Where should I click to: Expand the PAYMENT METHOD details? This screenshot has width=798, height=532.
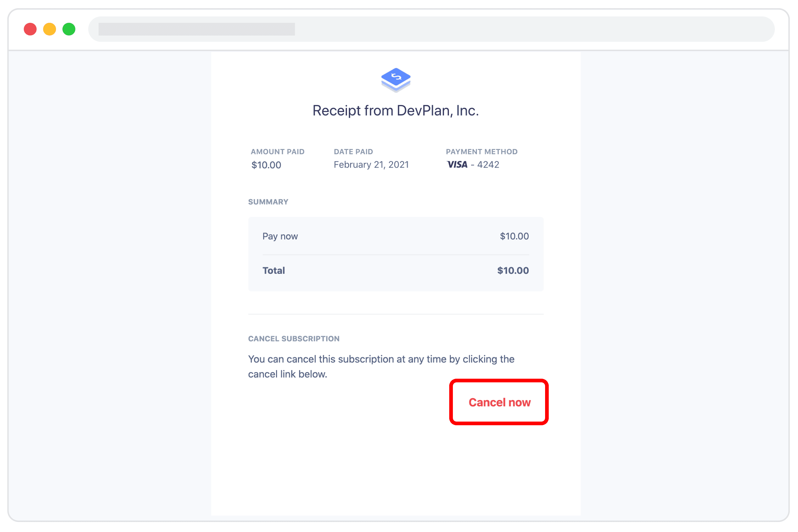click(x=482, y=152)
